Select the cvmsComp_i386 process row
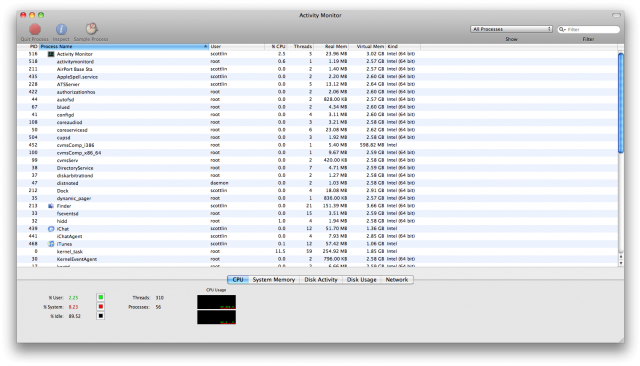The image size is (640, 366). pyautogui.click(x=317, y=145)
